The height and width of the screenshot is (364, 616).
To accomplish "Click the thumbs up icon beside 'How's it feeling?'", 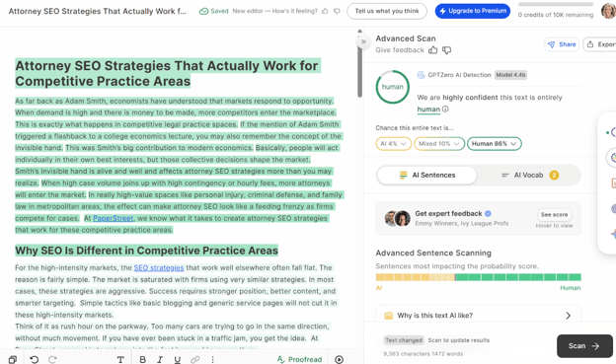I will (x=325, y=11).
